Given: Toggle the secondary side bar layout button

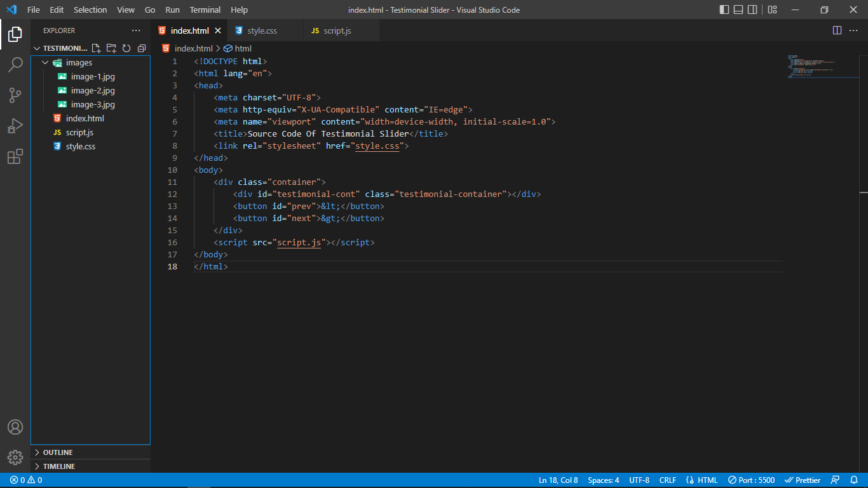Looking at the screenshot, I should (752, 10).
